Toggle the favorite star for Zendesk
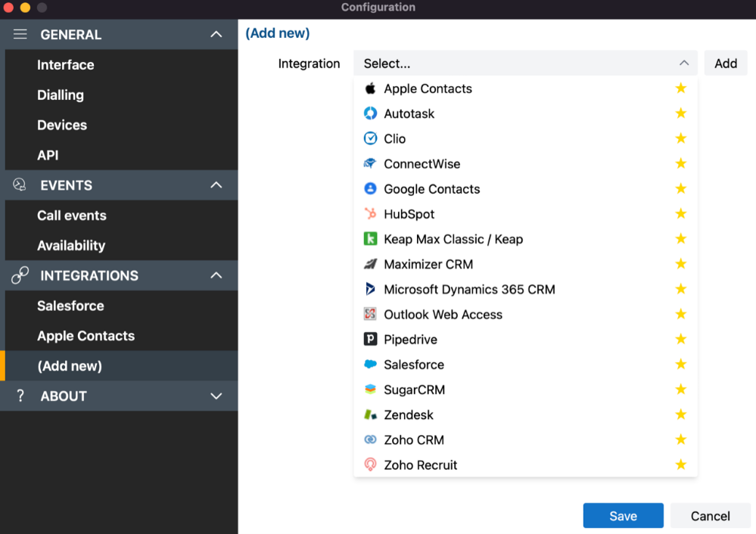This screenshot has height=534, width=756. (x=681, y=414)
